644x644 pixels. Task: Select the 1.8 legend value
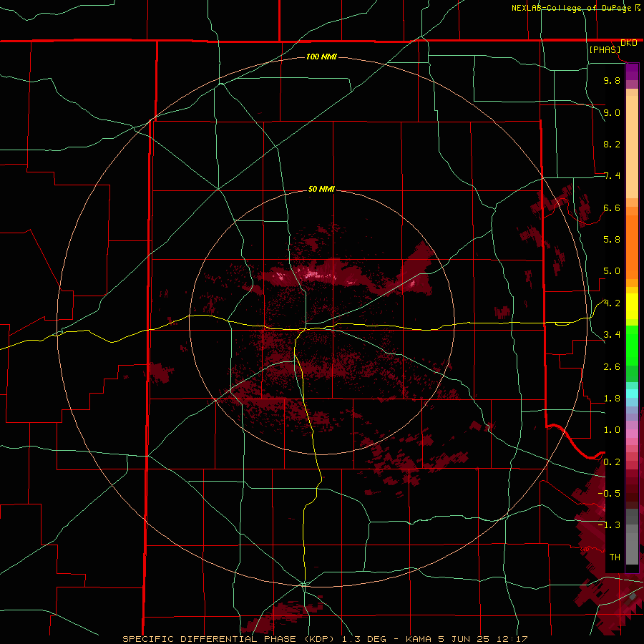(x=612, y=399)
